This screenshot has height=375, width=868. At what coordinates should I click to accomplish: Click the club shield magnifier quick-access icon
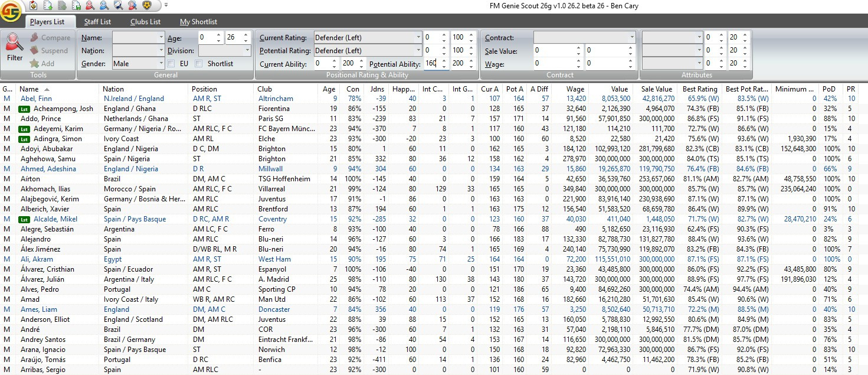click(x=118, y=5)
